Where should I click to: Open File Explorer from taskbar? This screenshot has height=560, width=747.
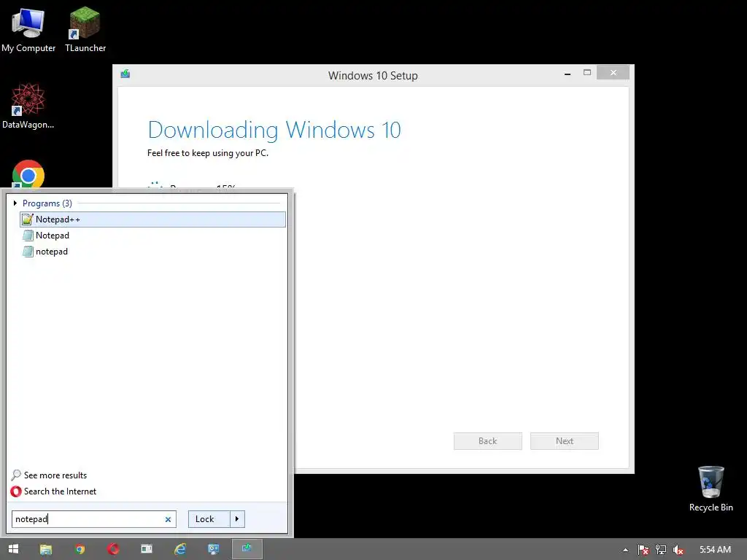[46, 550]
